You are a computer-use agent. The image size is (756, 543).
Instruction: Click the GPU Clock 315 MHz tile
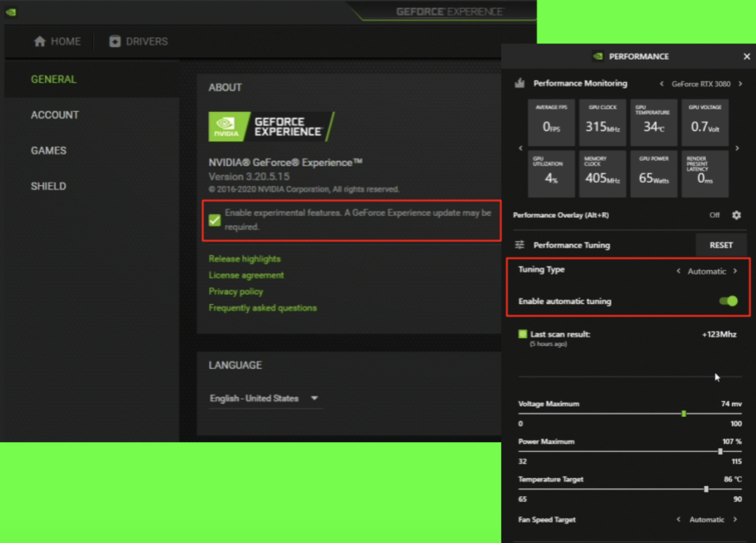[602, 122]
